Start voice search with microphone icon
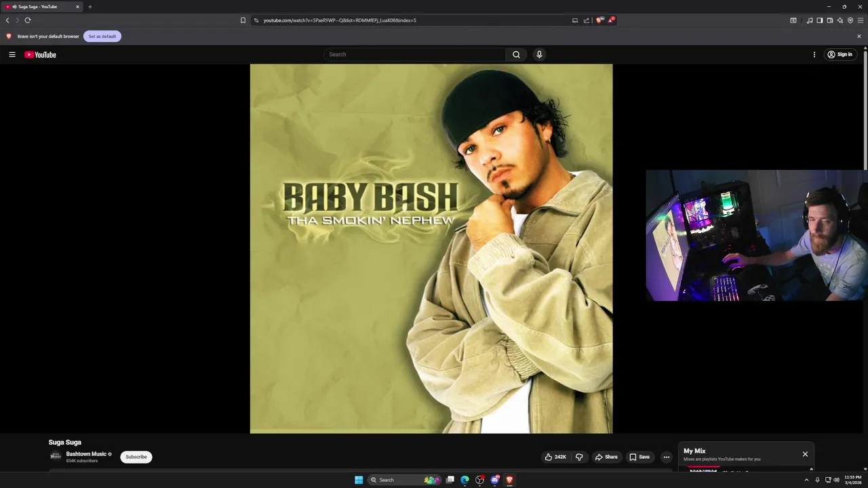Screen dimensions: 868x488 pos(539,54)
